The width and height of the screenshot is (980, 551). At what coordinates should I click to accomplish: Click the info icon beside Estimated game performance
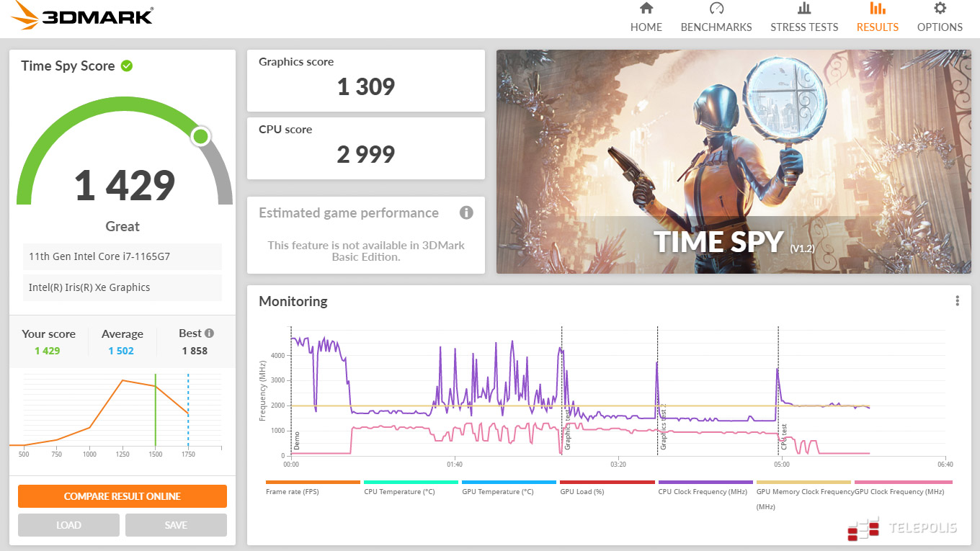pyautogui.click(x=466, y=212)
